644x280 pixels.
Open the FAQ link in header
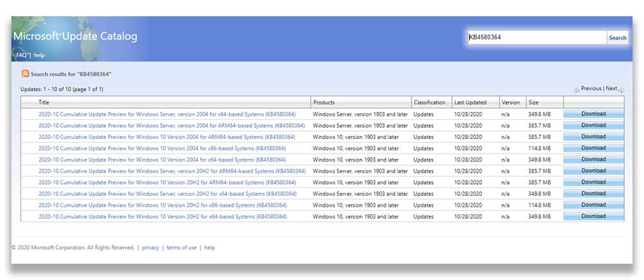22,55
